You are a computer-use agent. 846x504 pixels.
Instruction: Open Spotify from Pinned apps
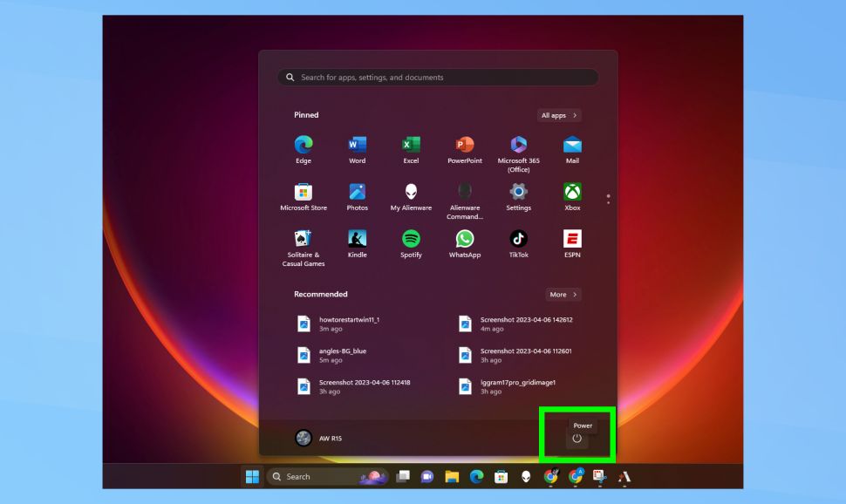411,244
